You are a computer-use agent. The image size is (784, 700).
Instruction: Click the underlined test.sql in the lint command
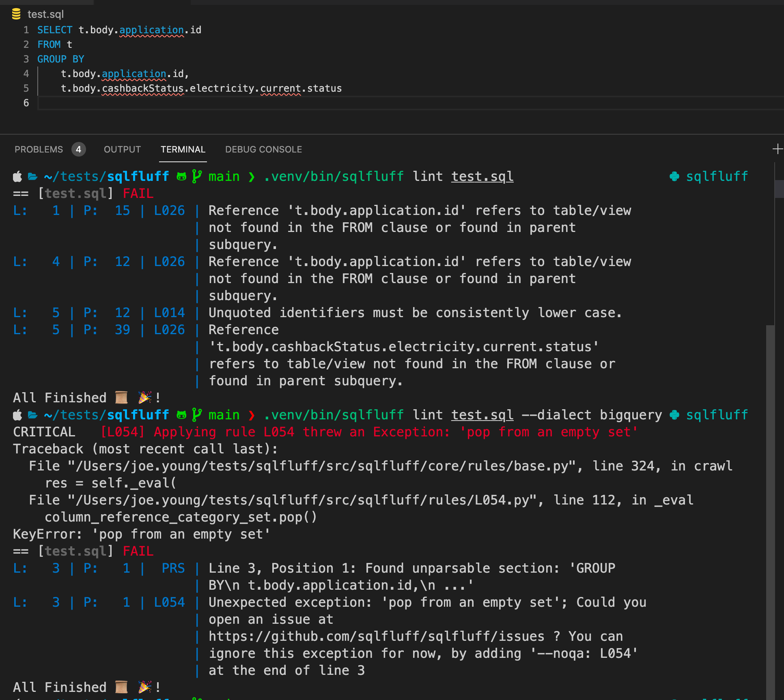[482, 176]
